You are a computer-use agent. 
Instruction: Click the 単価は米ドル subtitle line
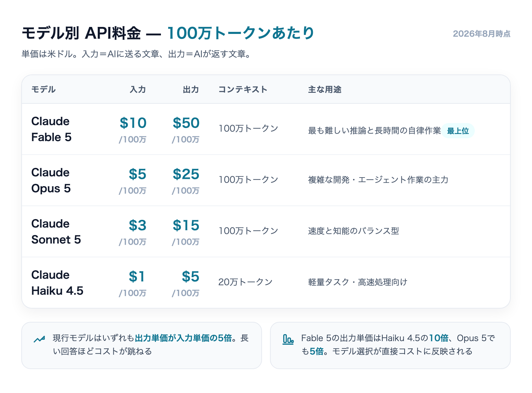(136, 54)
